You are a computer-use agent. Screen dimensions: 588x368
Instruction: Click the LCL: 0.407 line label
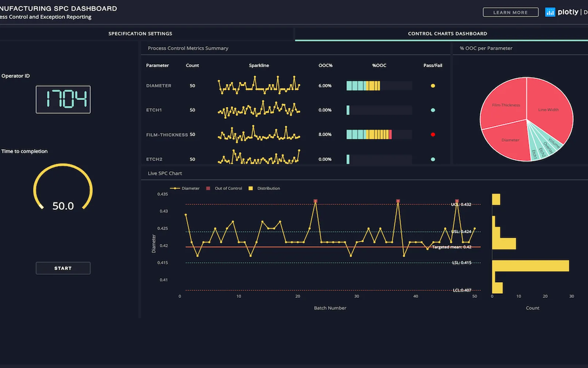462,290
